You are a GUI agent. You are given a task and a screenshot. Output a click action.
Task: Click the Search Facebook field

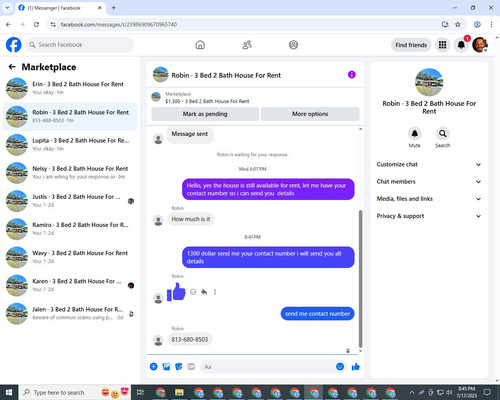79,45
